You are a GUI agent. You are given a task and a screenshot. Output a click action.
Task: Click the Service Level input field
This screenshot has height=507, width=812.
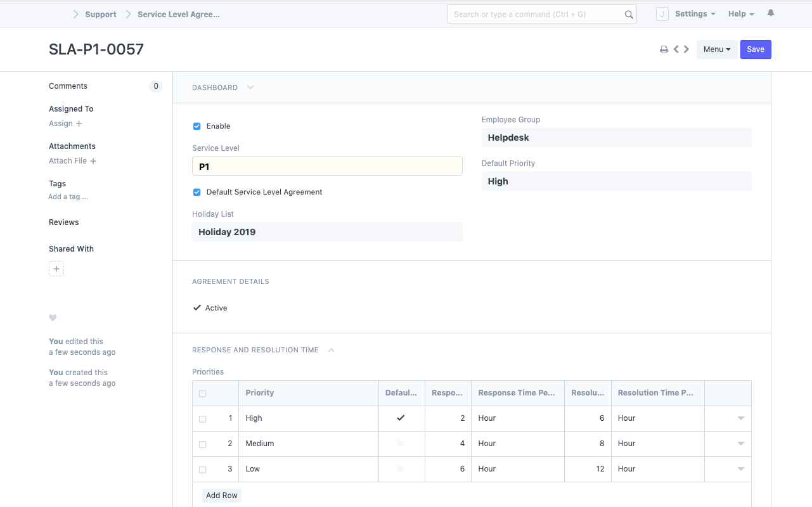327,167
